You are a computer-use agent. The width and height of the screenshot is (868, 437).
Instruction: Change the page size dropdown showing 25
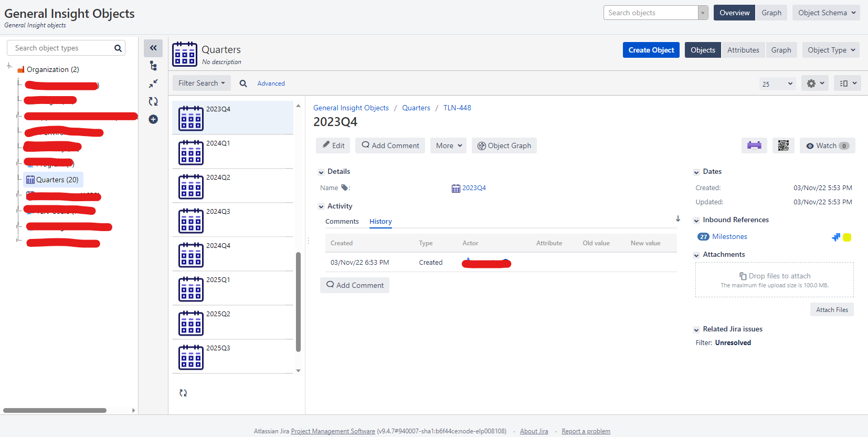click(x=778, y=84)
